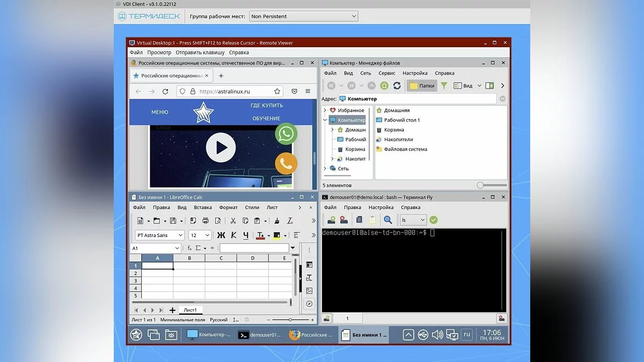Click the Calc zoom slider in status bar
Screen dimensions: 644x362
pos(291,320)
